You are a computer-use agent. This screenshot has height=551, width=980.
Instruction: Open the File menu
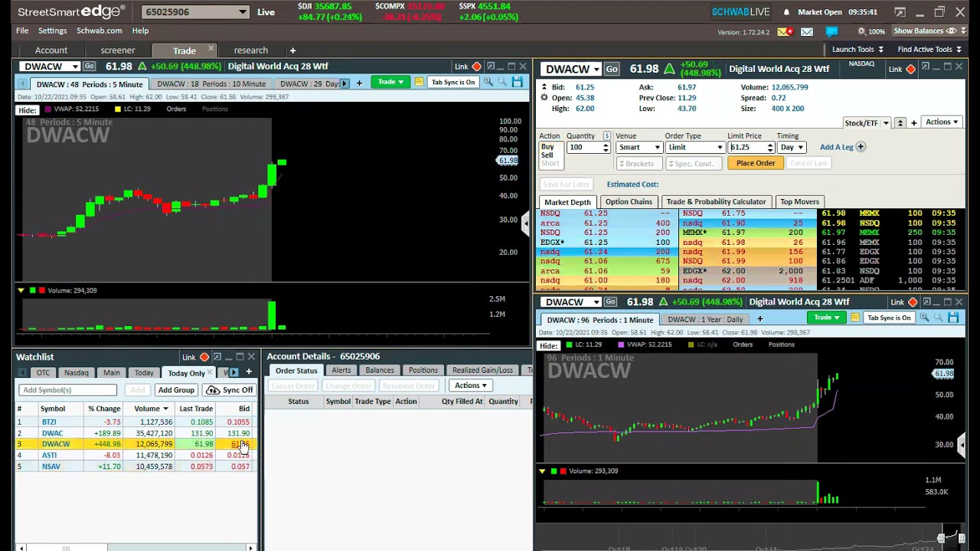point(22,31)
